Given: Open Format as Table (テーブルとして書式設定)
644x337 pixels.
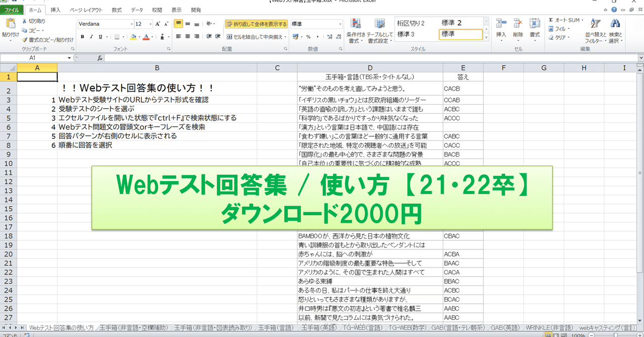Looking at the screenshot, I should pos(380,31).
